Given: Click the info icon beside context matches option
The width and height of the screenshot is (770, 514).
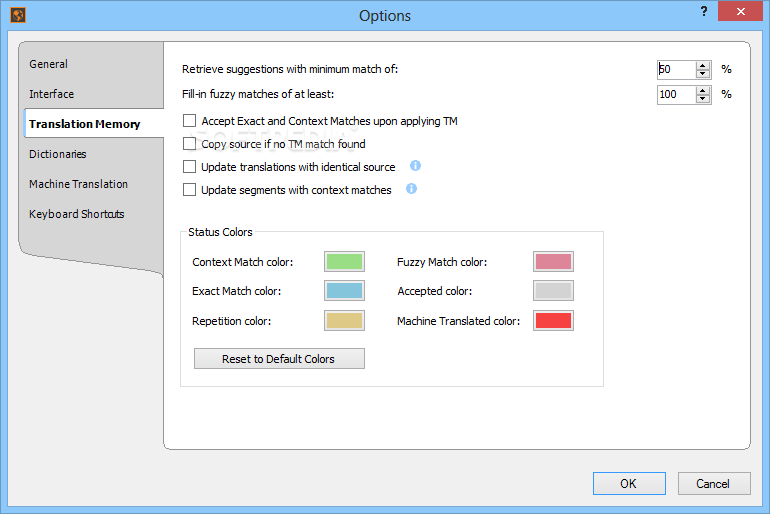Looking at the screenshot, I should pyautogui.click(x=411, y=189).
